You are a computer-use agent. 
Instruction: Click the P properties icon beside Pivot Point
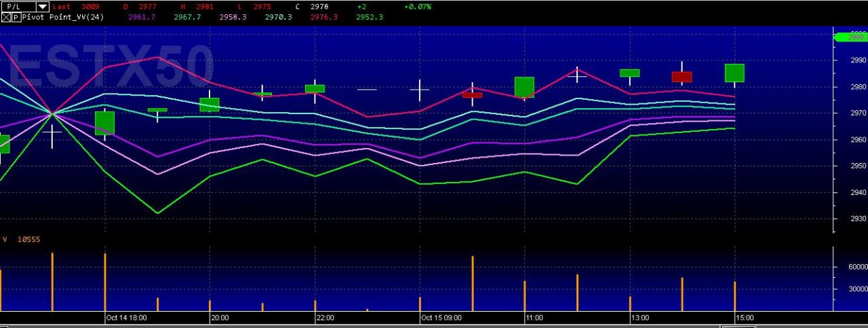point(16,17)
